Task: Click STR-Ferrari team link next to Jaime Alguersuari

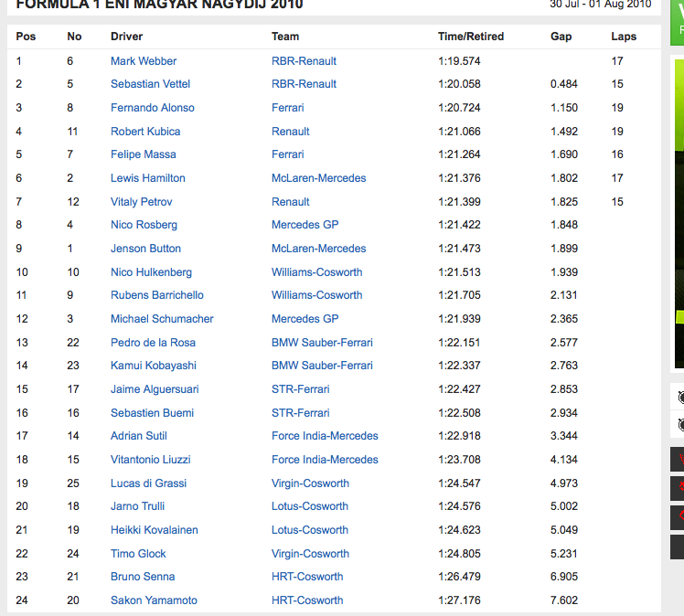Action: [x=300, y=389]
